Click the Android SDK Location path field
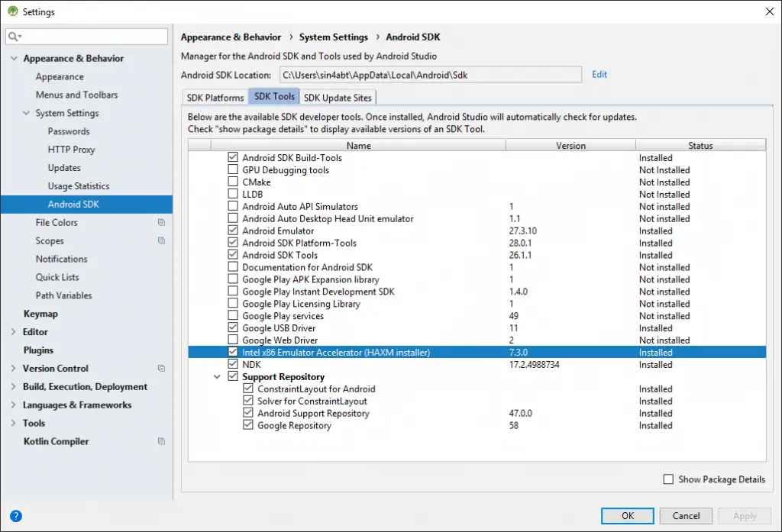The height and width of the screenshot is (532, 782). pos(431,75)
